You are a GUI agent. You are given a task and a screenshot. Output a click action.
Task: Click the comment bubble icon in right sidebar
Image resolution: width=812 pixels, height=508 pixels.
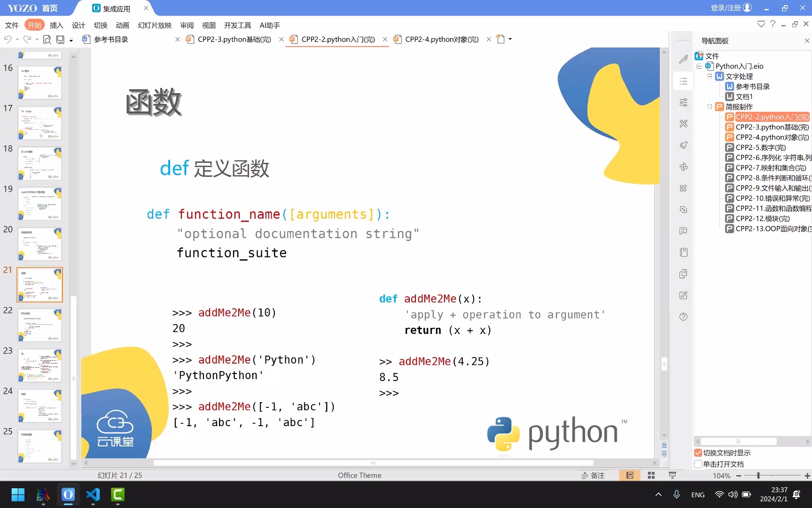pyautogui.click(x=683, y=231)
